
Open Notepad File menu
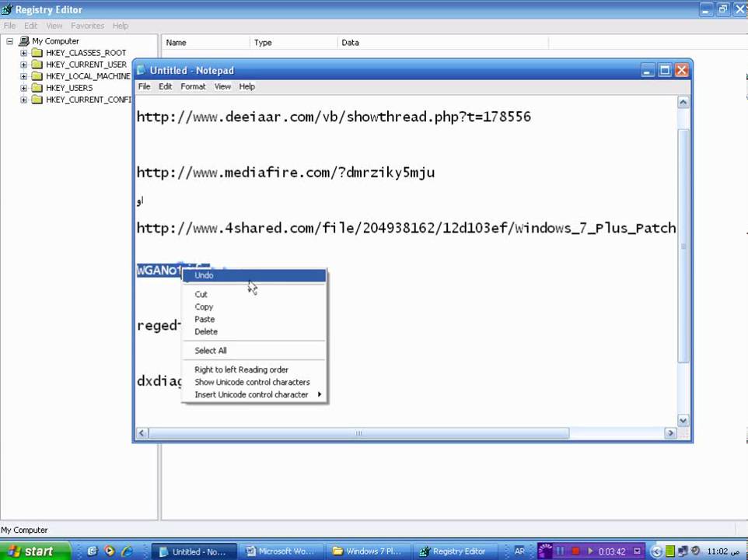(x=144, y=86)
